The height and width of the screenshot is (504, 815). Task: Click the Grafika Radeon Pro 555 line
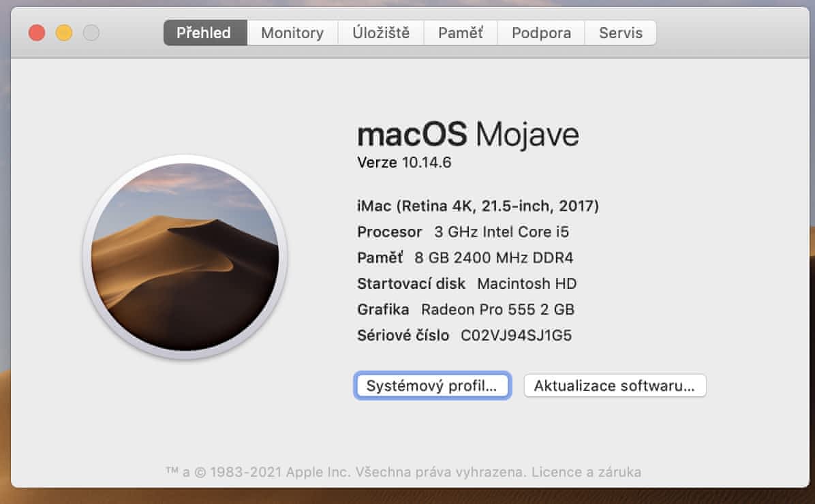click(x=465, y=310)
